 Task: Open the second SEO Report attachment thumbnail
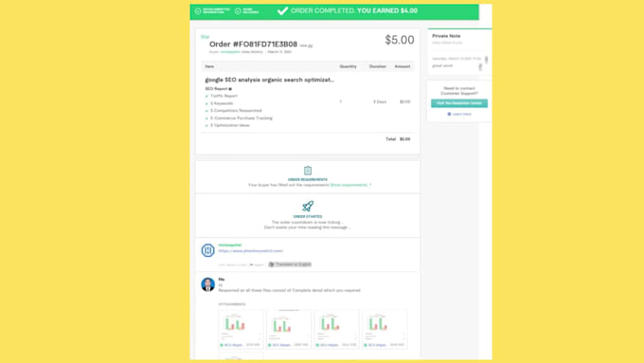pyautogui.click(x=289, y=329)
